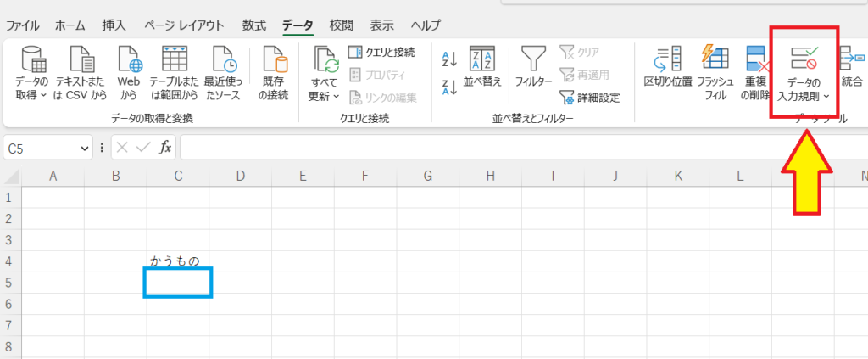This screenshot has height=359, width=868.
Task: Expand the すべて更新 dropdown
Action: point(337,97)
